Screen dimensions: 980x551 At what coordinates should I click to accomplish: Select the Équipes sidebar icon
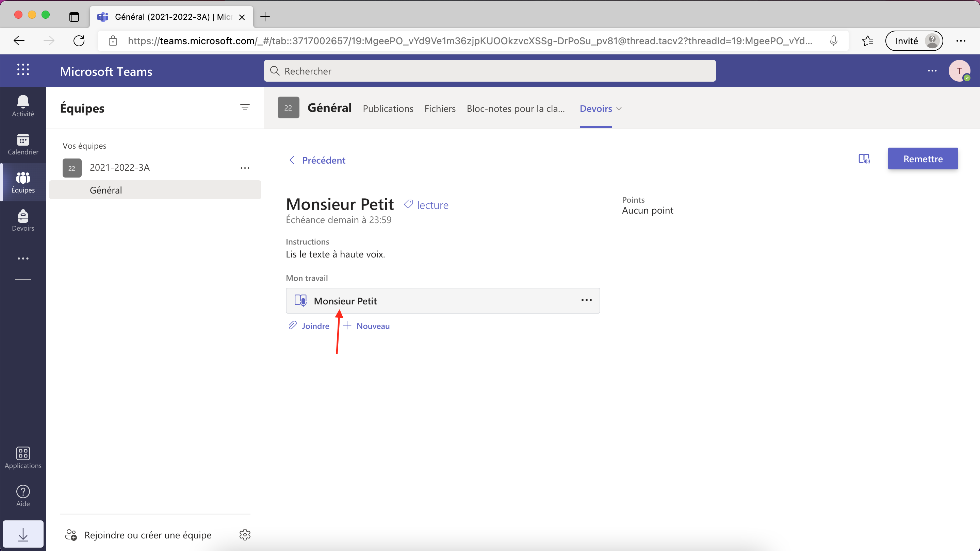coord(23,183)
